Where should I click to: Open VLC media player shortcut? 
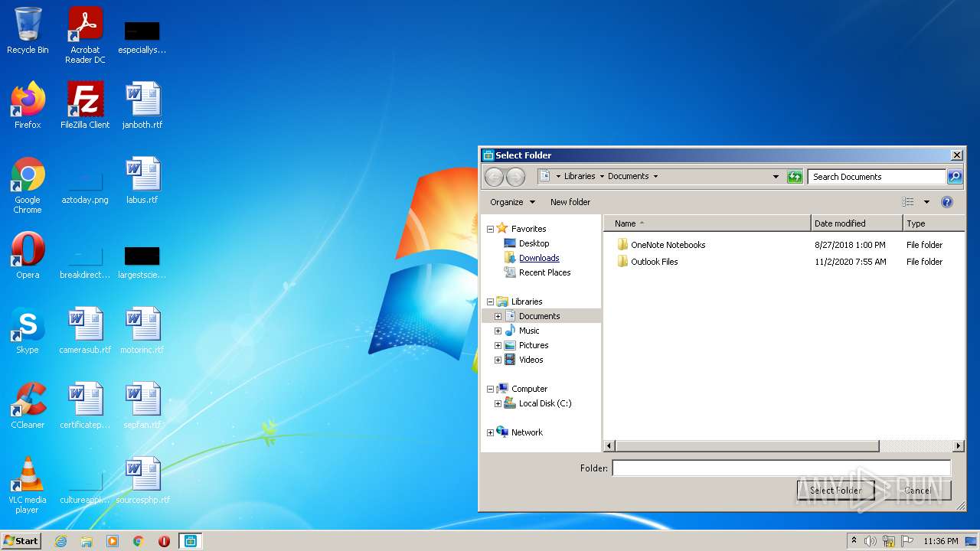[x=28, y=485]
